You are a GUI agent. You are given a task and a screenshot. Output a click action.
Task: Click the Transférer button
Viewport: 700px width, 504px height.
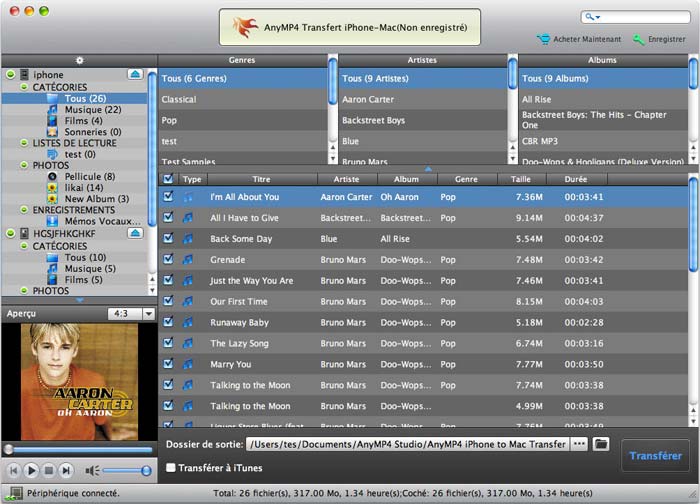click(655, 456)
